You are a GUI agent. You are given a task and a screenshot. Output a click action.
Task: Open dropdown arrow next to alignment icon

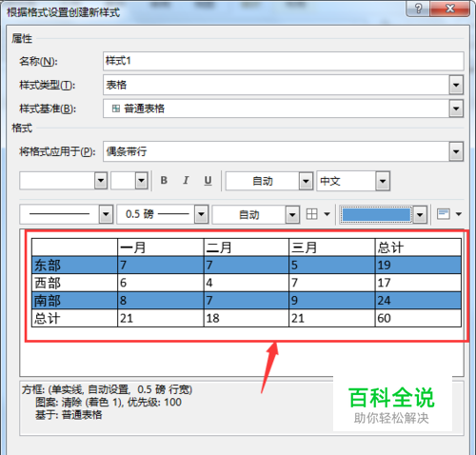[459, 214]
